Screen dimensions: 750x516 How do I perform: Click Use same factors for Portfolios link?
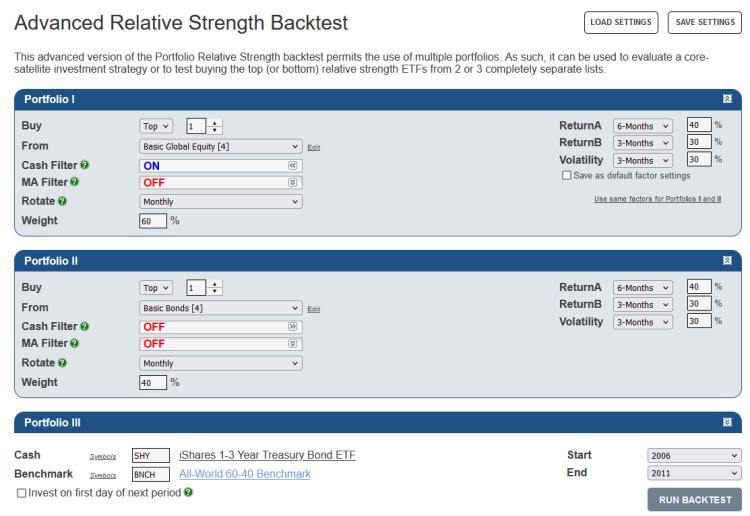(658, 199)
